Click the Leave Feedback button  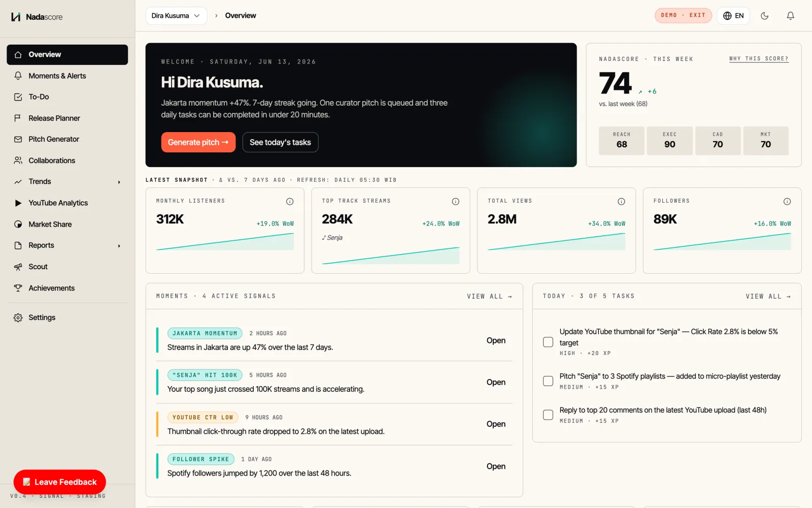[x=60, y=482]
